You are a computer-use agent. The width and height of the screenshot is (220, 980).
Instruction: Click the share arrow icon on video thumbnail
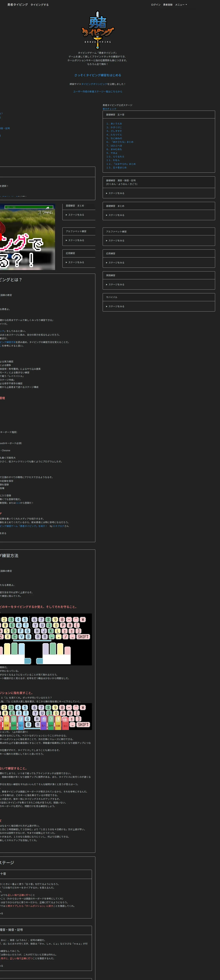pyautogui.click(x=47, y=208)
